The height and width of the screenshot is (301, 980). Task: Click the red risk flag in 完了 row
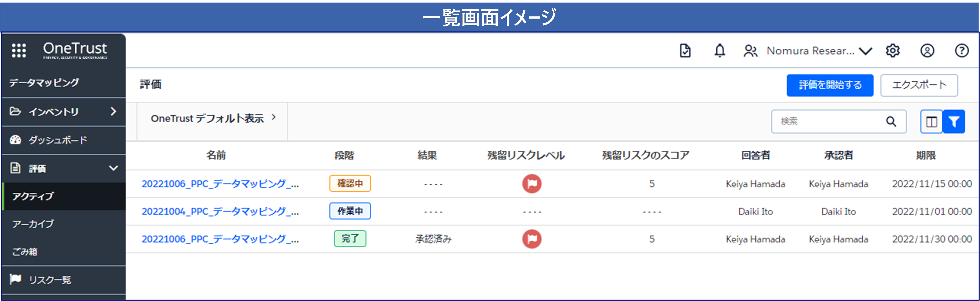coord(531,239)
